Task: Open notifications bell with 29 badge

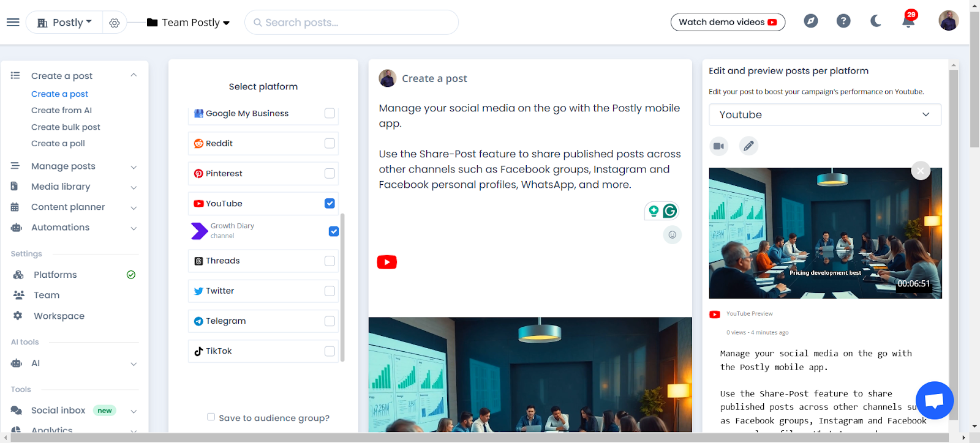Action: [x=908, y=20]
